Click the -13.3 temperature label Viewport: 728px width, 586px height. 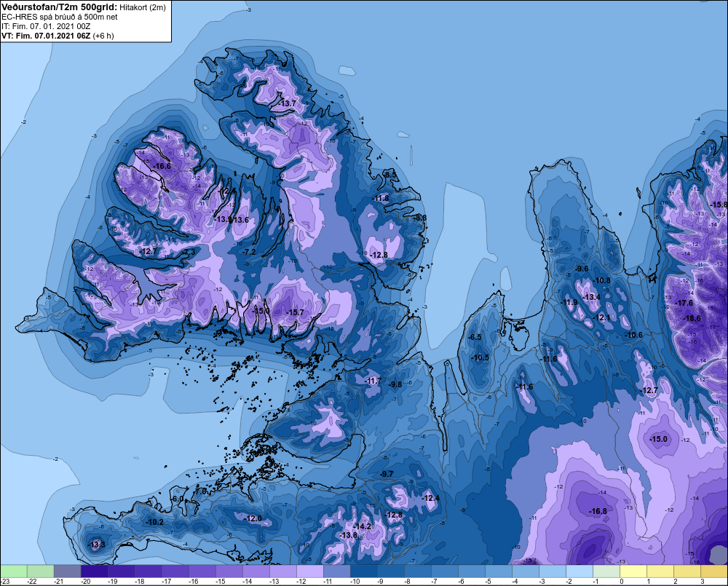[x=96, y=545]
